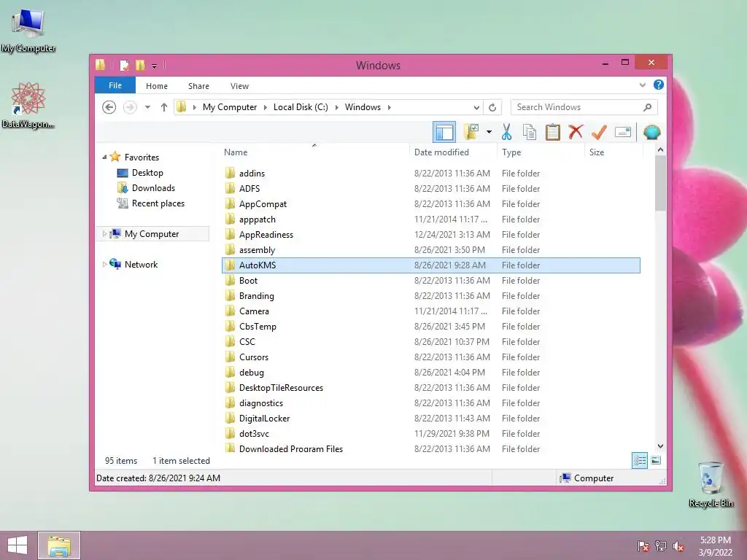
Task: Open the Quick Access Toolbar customize dropdown
Action: (155, 66)
